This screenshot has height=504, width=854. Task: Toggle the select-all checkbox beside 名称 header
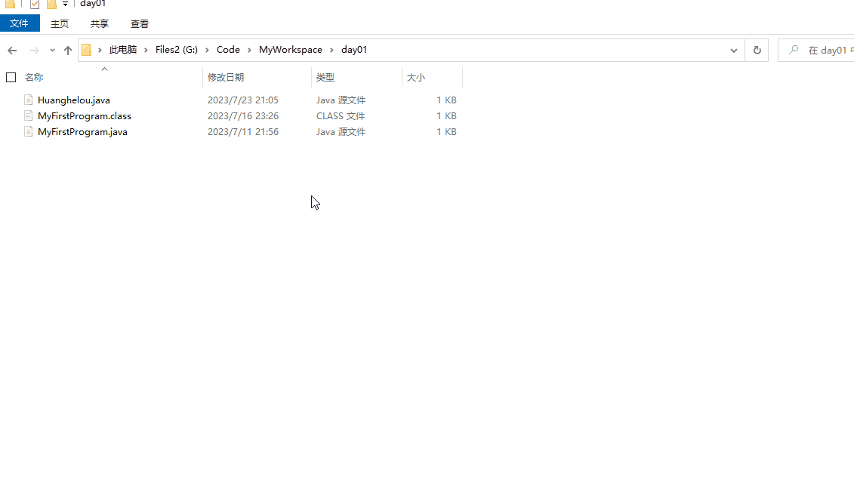pos(11,78)
